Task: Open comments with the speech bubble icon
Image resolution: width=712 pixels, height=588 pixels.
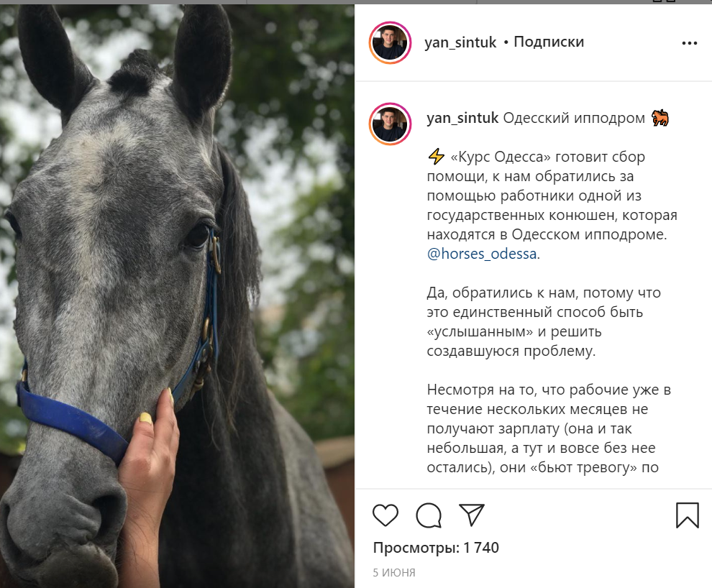Action: click(429, 515)
